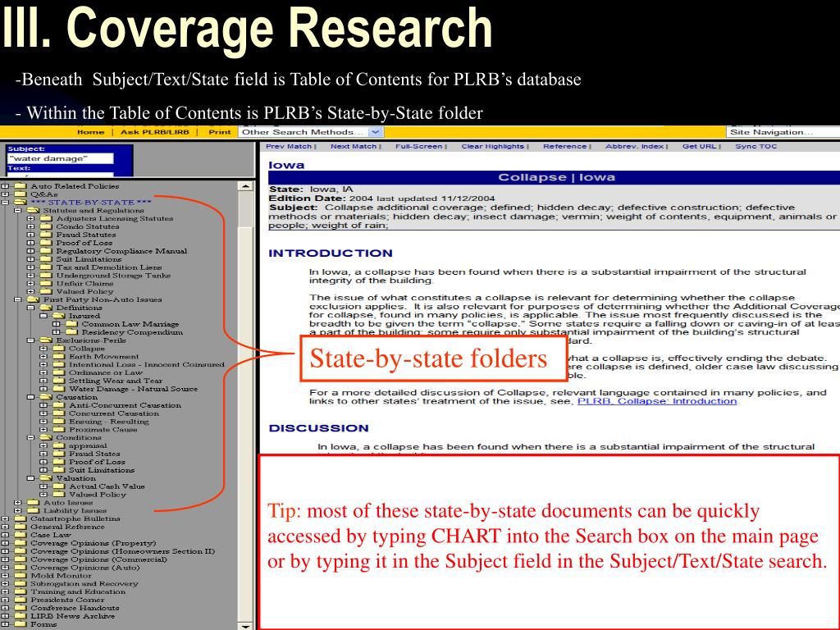This screenshot has height=630, width=840.
Task: Click the Anti-Concurrent Causation folder icon
Action: tap(59, 404)
